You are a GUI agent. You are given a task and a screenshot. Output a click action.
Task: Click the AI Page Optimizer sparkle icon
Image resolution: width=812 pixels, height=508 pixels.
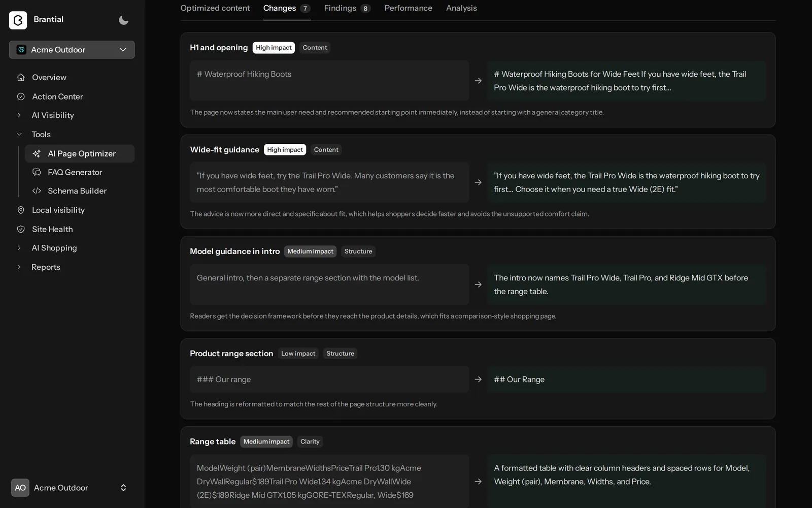(x=37, y=153)
